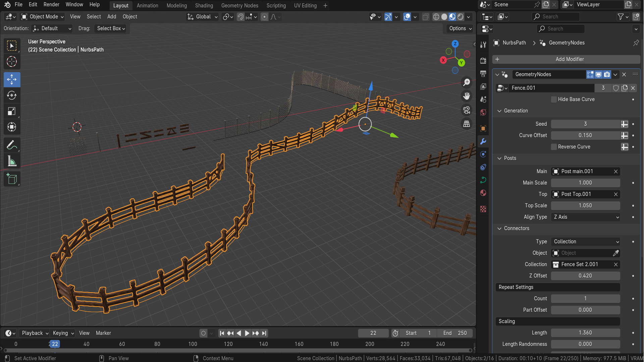Image resolution: width=644 pixels, height=362 pixels.
Task: Toggle X-ray display
Action: pyautogui.click(x=425, y=17)
